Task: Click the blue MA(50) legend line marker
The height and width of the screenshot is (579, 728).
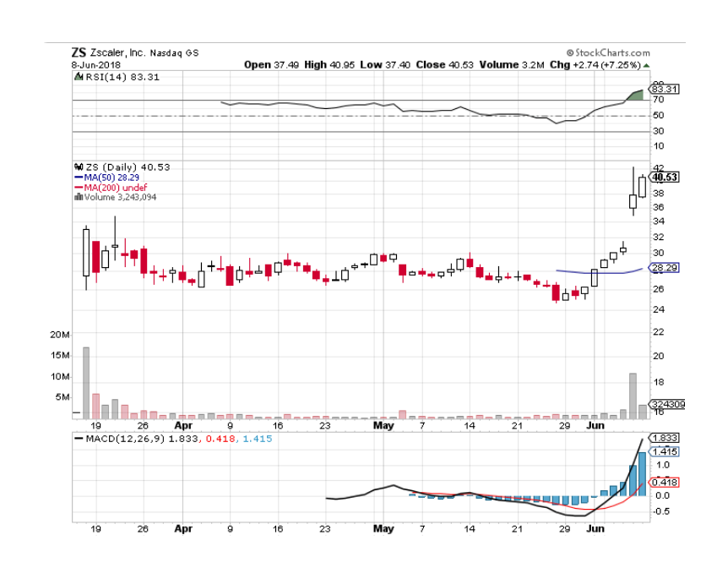Action: (79, 178)
